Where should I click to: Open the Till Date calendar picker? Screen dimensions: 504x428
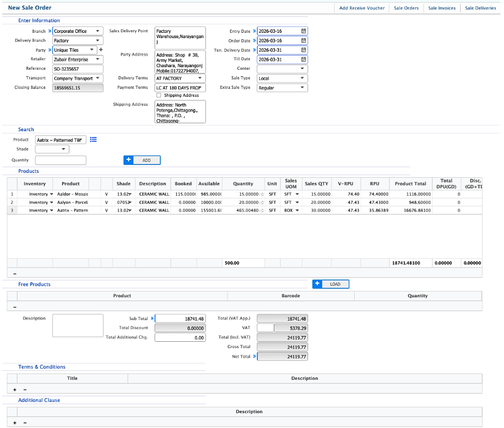(303, 59)
